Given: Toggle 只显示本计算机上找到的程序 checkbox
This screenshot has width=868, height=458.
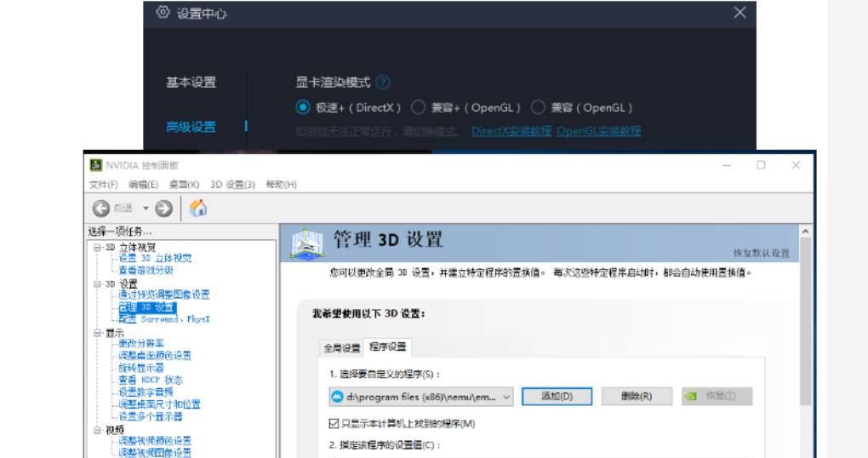Looking at the screenshot, I should (334, 424).
